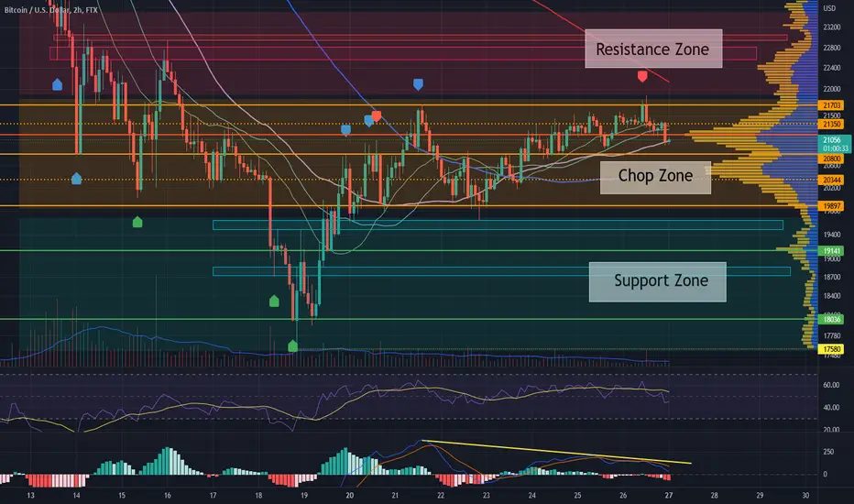This screenshot has width=854, height=504.
Task: Select the 20344 orange price label
Action: click(831, 180)
